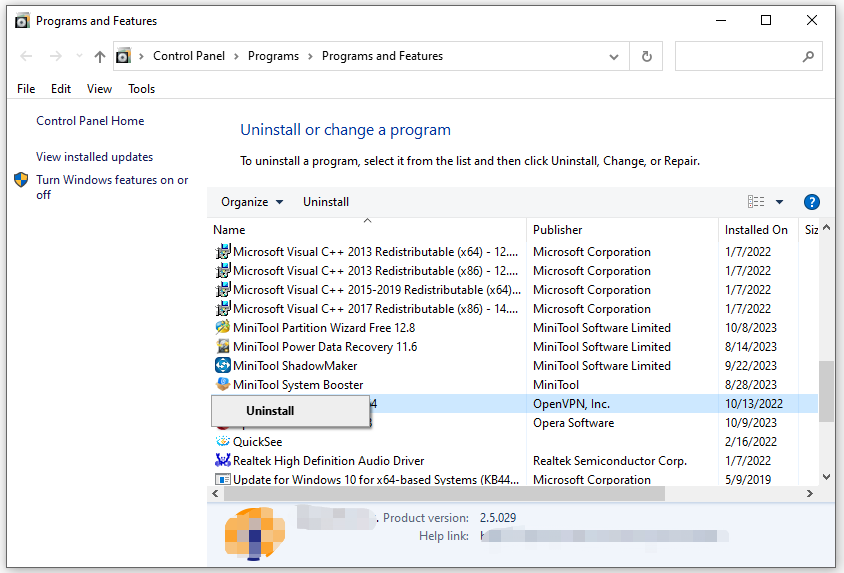Click MiniTool ShadowMaker icon

[x=223, y=365]
